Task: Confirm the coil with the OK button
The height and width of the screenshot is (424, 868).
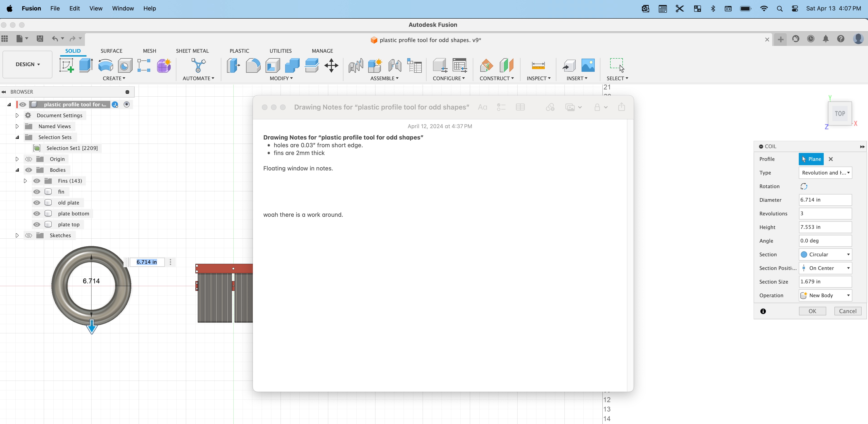Action: (x=812, y=311)
